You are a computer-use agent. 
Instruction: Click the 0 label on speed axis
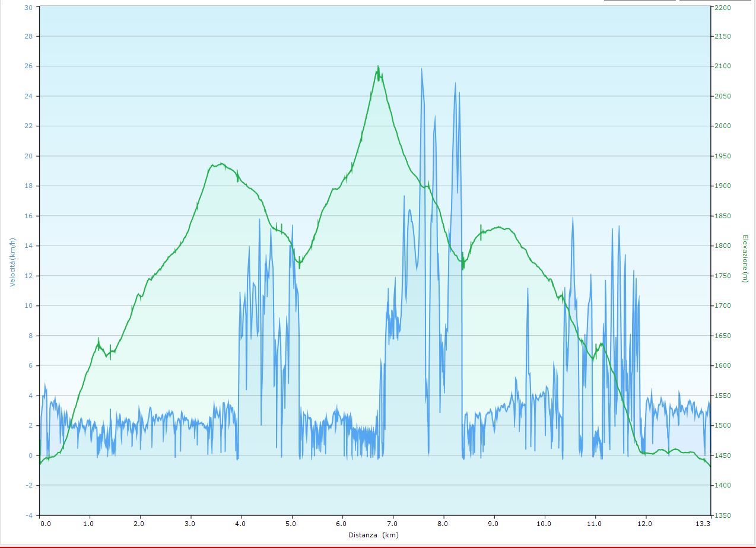(30, 455)
